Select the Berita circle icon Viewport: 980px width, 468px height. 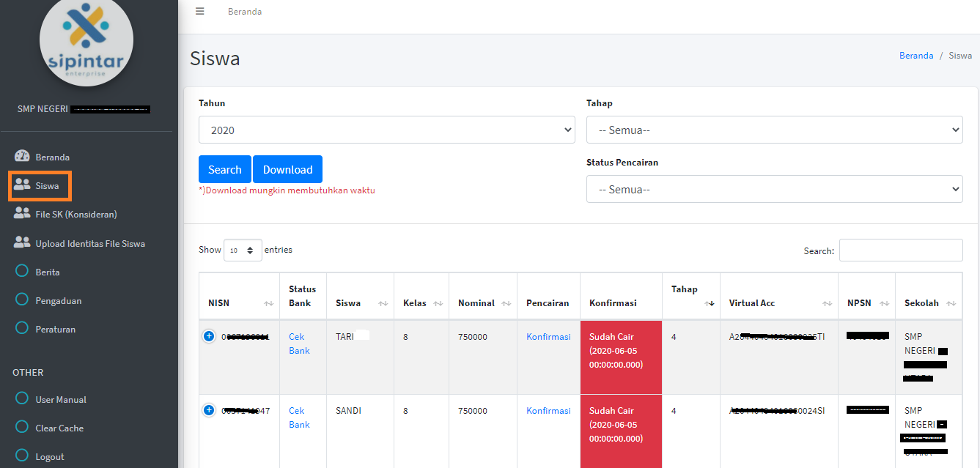tap(22, 272)
